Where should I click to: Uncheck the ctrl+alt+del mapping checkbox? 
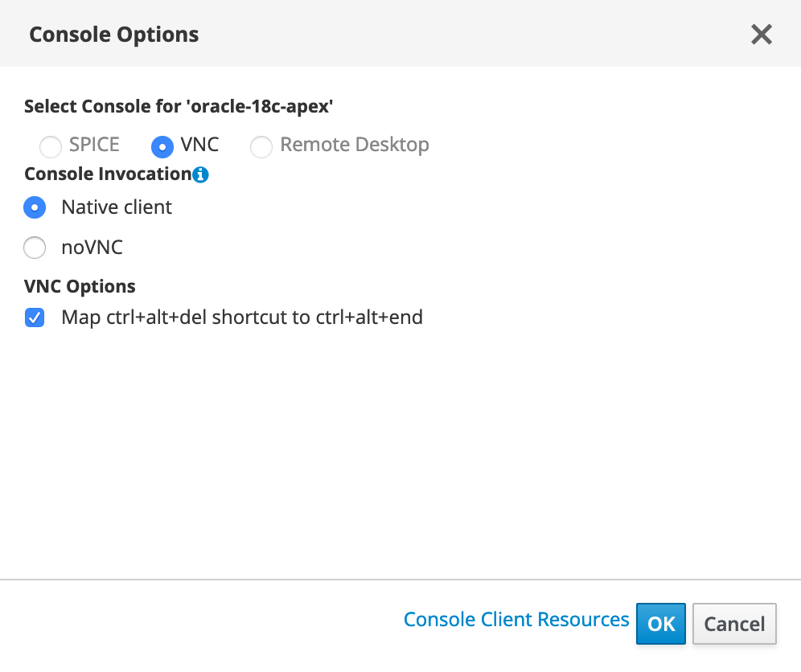click(x=35, y=318)
